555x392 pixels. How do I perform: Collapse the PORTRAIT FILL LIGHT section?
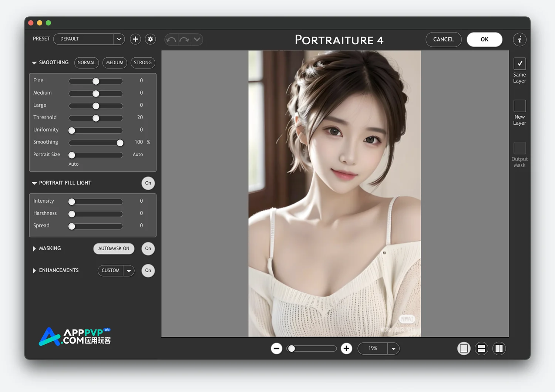[34, 183]
